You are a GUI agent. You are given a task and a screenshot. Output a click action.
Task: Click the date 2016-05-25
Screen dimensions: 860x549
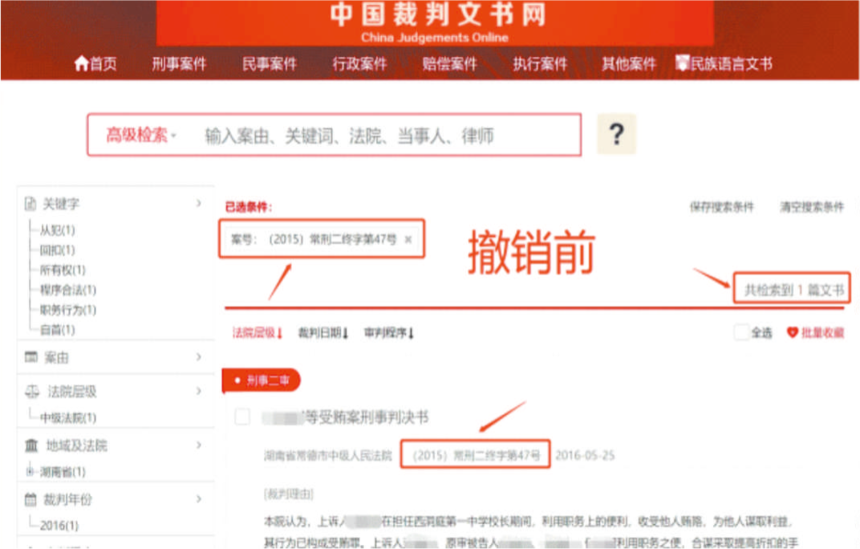[585, 455]
